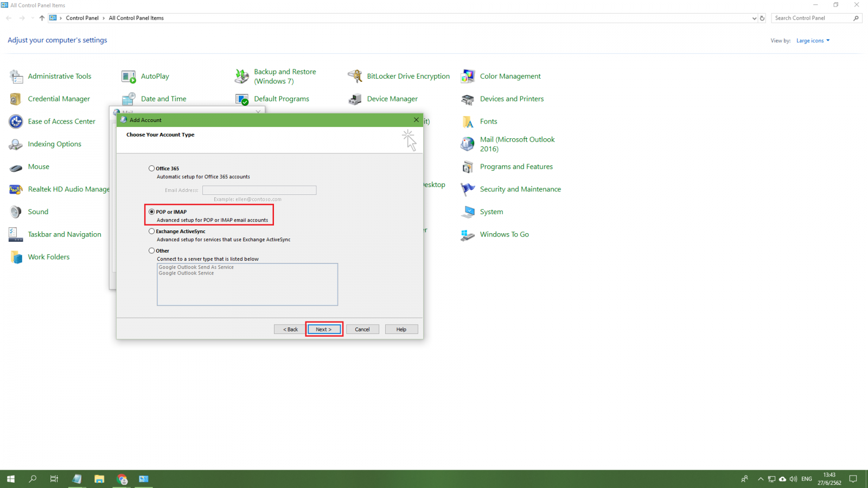868x488 pixels.
Task: Open Work Folders icon
Action: tap(16, 257)
